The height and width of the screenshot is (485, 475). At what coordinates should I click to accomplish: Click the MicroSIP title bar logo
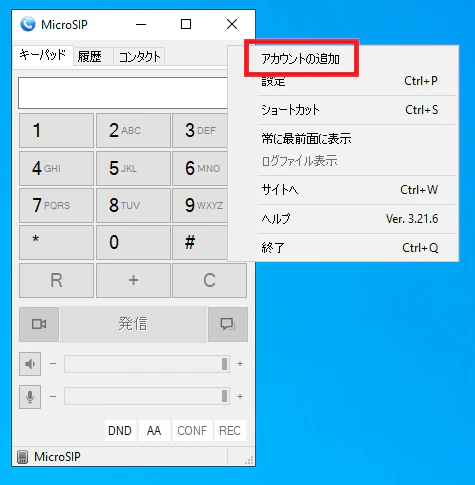click(28, 24)
